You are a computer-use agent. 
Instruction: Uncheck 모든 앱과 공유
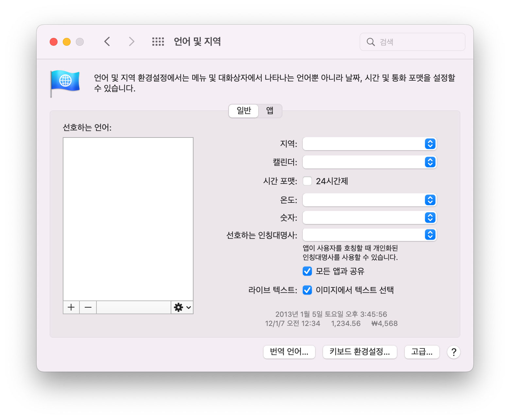coord(307,271)
